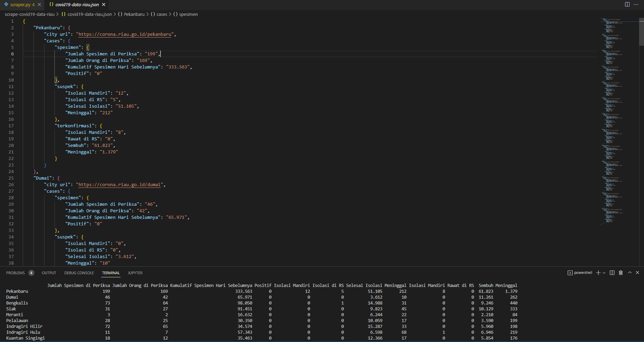
Task: Open the PROBLEMS panel tab
Action: [x=15, y=273]
